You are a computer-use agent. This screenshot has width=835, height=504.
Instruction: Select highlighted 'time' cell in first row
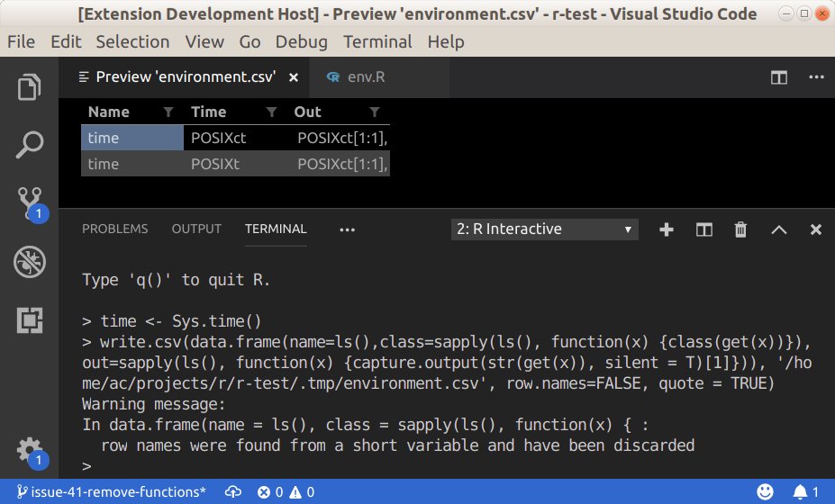[132, 138]
